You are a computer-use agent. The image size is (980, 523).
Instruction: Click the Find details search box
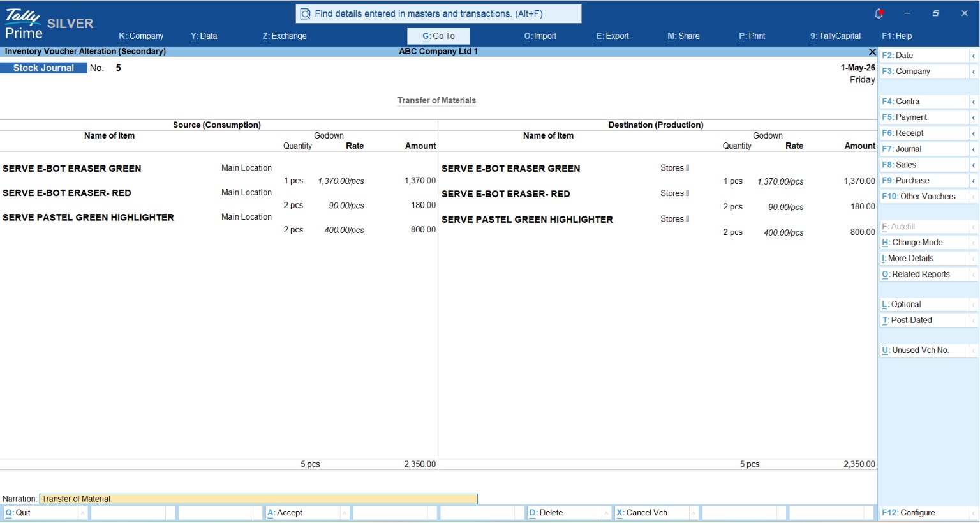pos(438,13)
